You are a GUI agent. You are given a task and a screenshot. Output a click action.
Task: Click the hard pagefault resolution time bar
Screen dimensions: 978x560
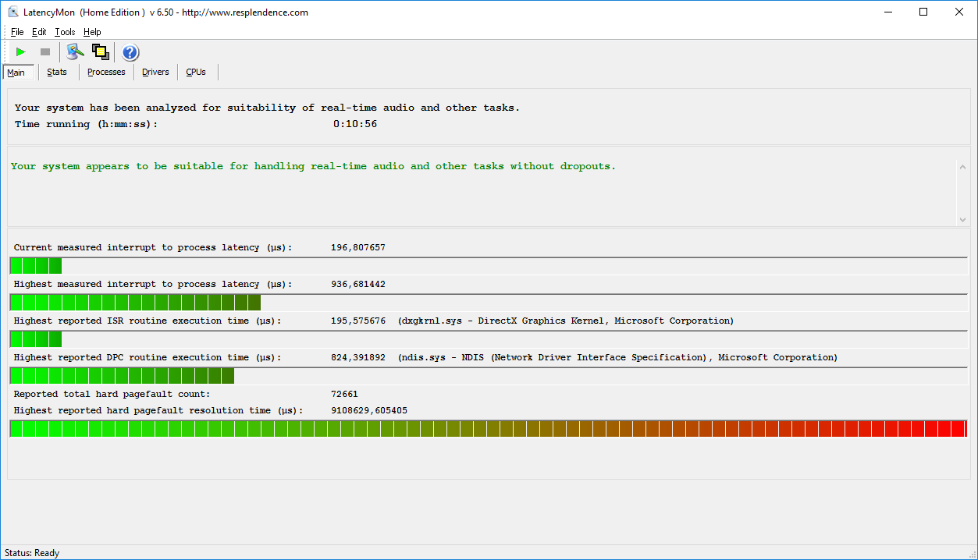(x=488, y=428)
